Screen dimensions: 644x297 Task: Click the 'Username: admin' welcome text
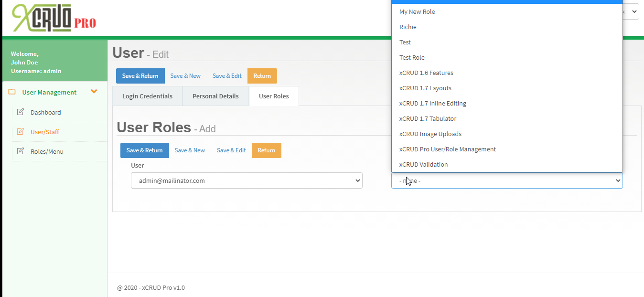36,71
